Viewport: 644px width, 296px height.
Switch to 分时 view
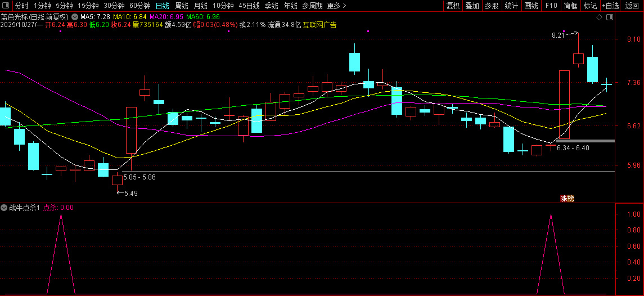(22, 6)
